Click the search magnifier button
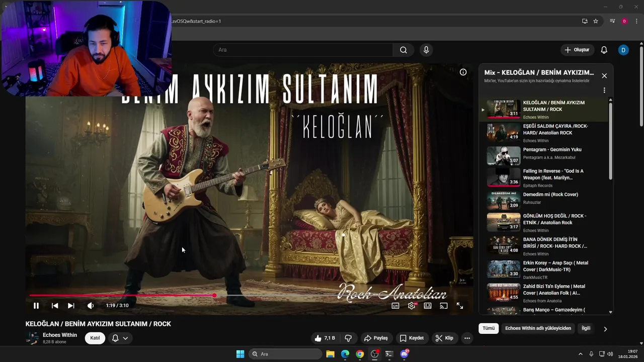 coord(404,50)
